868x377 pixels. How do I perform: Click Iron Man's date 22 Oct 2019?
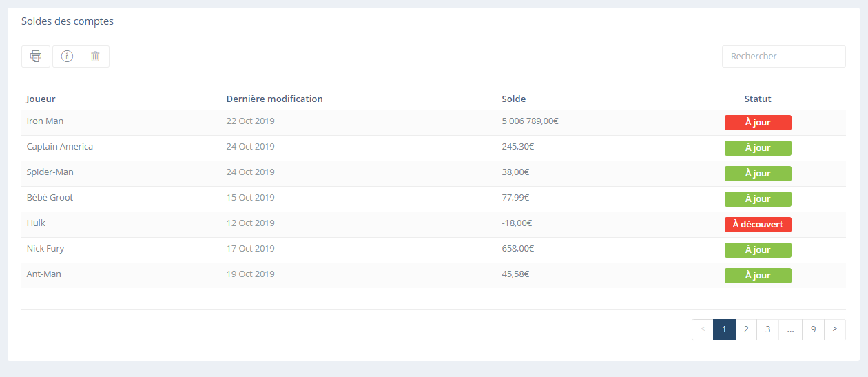[250, 121]
